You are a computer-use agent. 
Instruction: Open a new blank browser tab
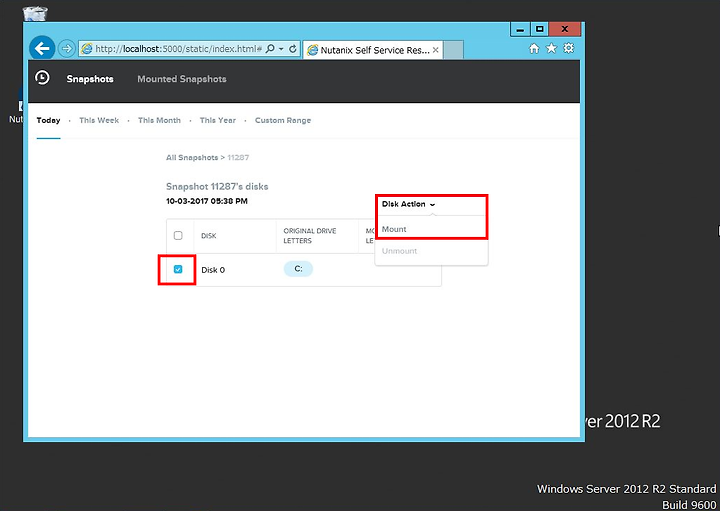454,50
